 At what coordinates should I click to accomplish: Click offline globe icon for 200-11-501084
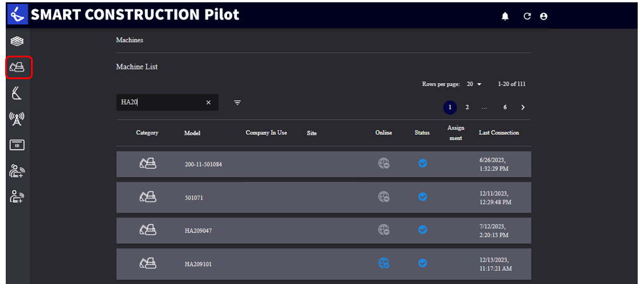(384, 164)
